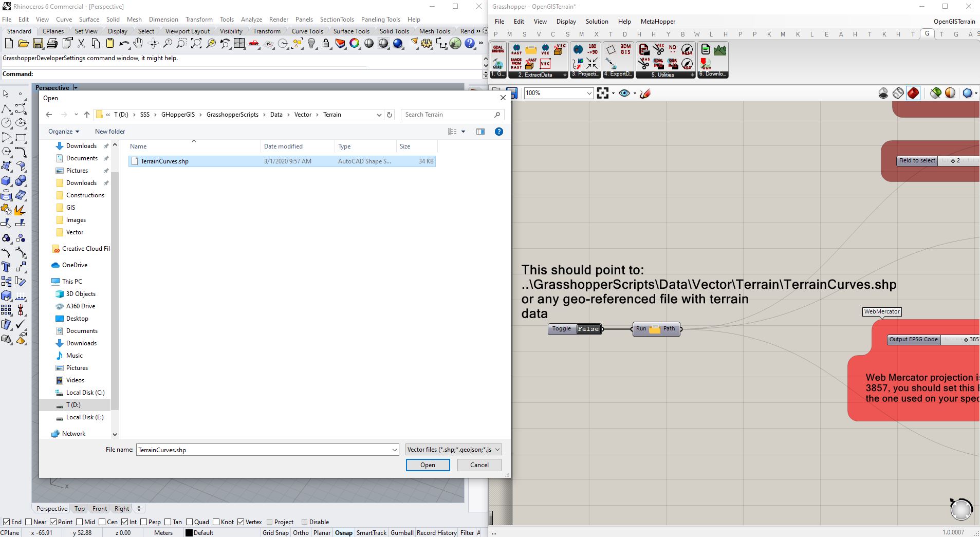Image resolution: width=980 pixels, height=537 pixels.
Task: Click the OSM download component icon
Action: [x=706, y=64]
